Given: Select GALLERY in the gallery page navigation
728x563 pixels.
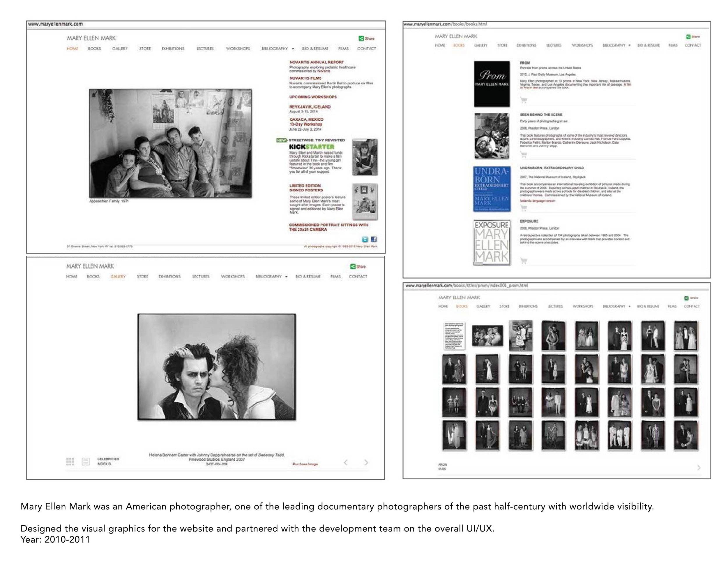Looking at the screenshot, I should pos(118,277).
